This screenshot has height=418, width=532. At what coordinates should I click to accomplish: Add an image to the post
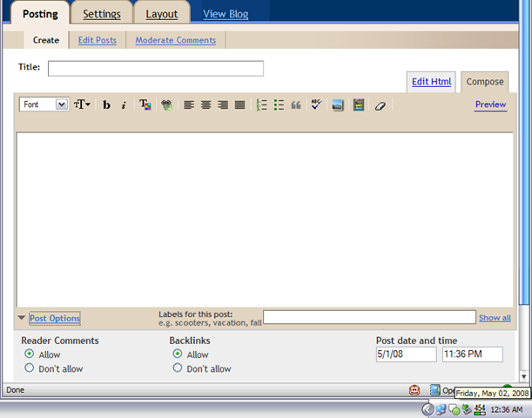click(338, 104)
